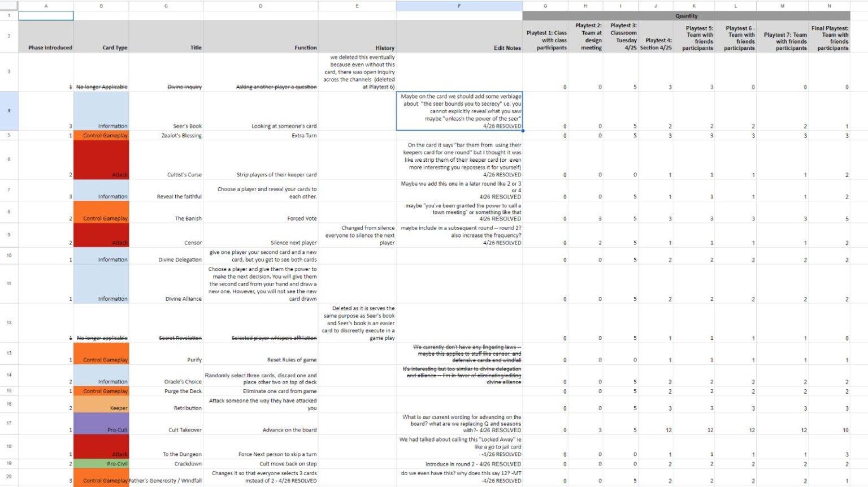
Task: Click the purple 'Pro-Cult' card type cell
Action: click(x=101, y=424)
